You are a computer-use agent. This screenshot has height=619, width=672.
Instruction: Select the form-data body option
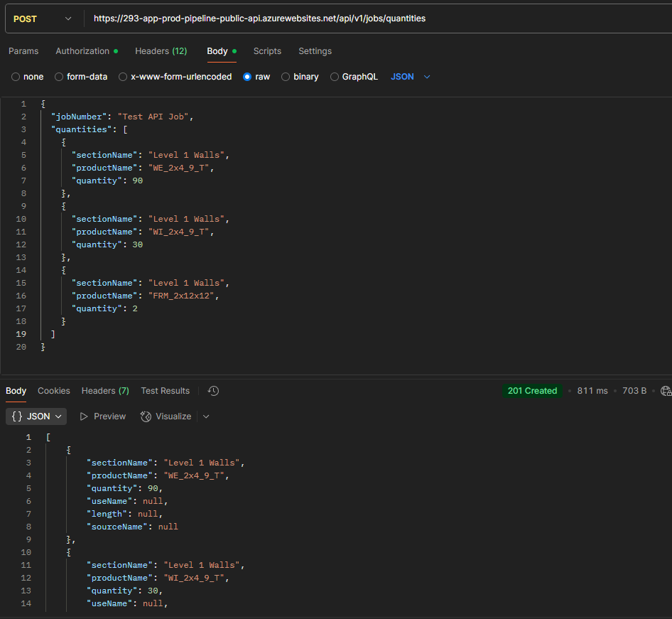pos(59,77)
